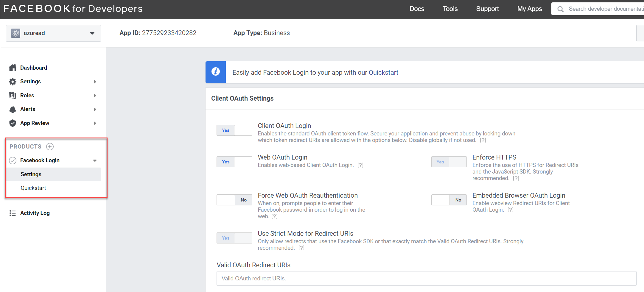The height and width of the screenshot is (292, 644).
Task: Click the Client OAuth Settings heading
Action: click(242, 99)
